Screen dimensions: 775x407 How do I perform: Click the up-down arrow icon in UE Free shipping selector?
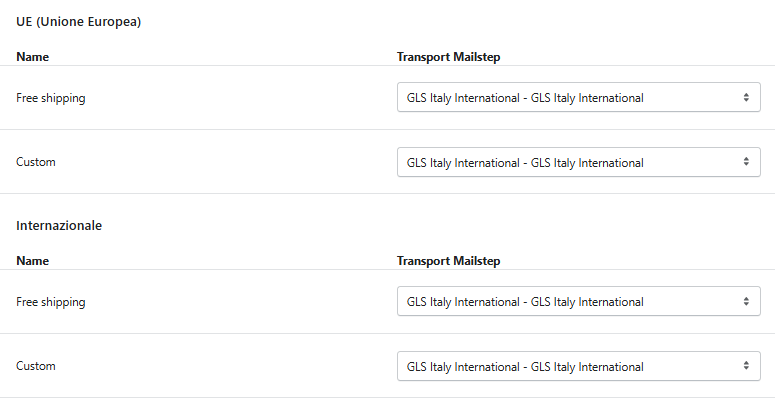point(746,98)
